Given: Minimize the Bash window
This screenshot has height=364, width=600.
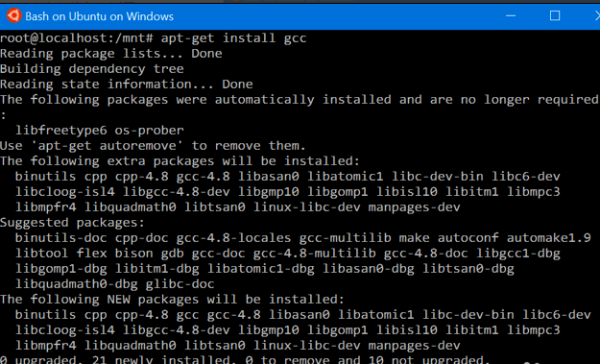Looking at the screenshot, I should tap(510, 16).
